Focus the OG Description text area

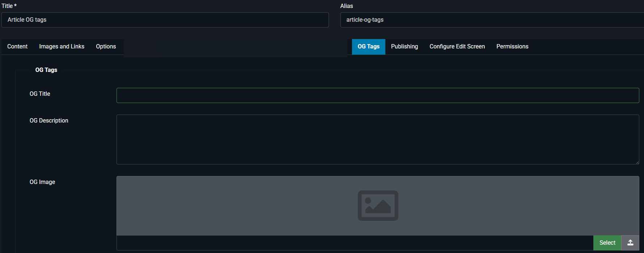coord(378,140)
